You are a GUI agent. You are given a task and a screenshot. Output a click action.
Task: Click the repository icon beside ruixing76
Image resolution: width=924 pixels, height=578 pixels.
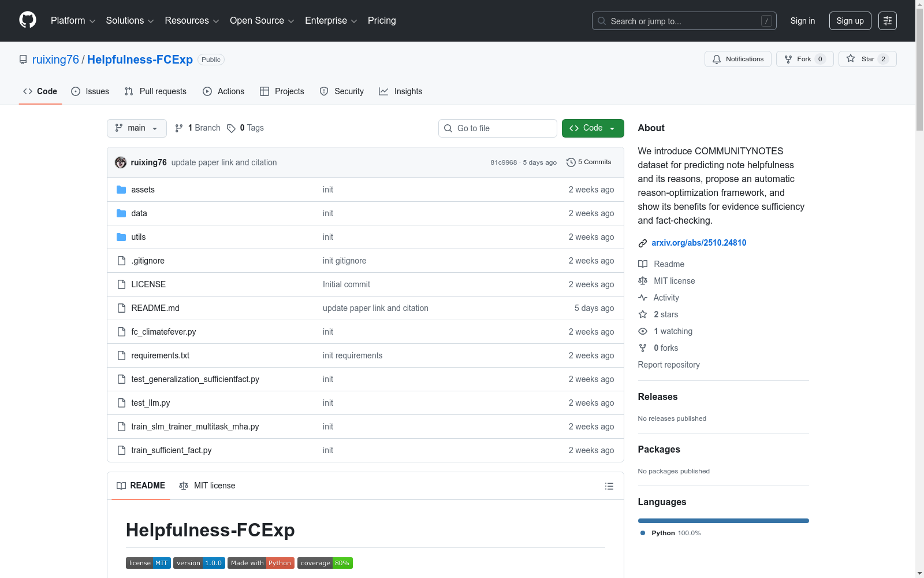coord(23,60)
